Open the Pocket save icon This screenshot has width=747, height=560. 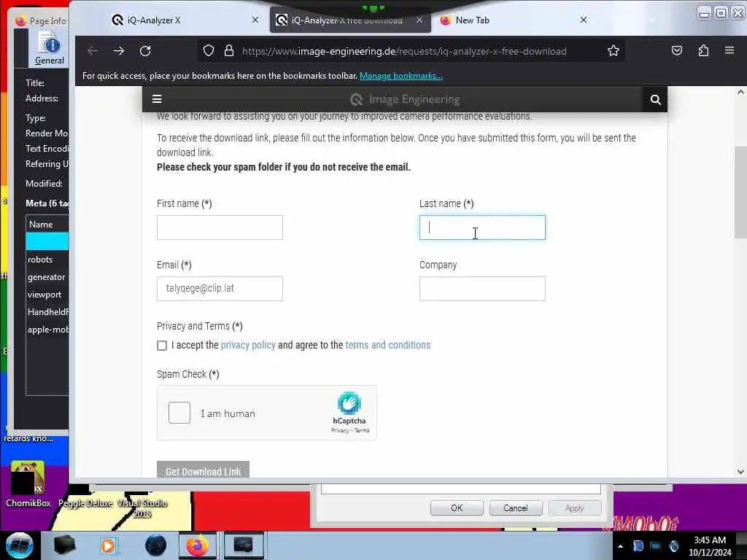click(x=676, y=50)
